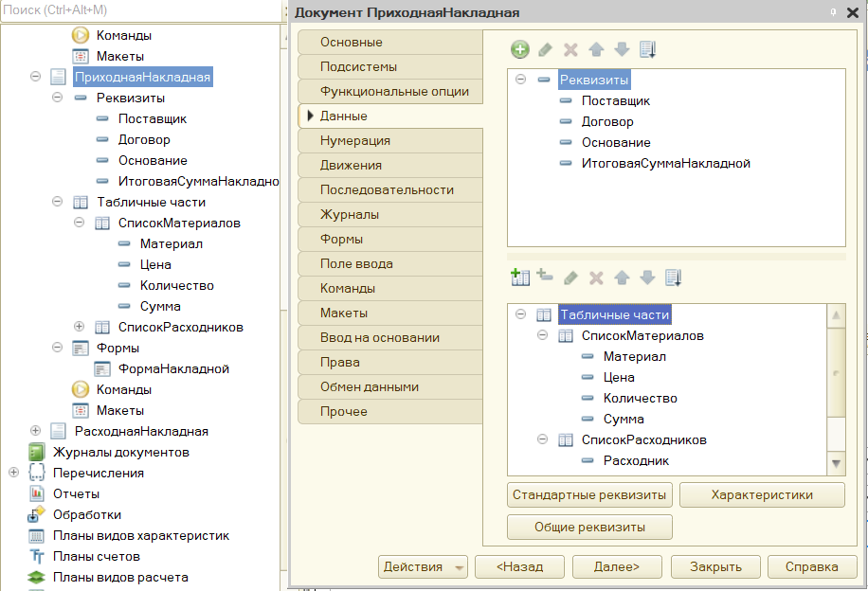The height and width of the screenshot is (591, 868).
Task: Click move down arrow above Табличные части list
Action: (647, 278)
